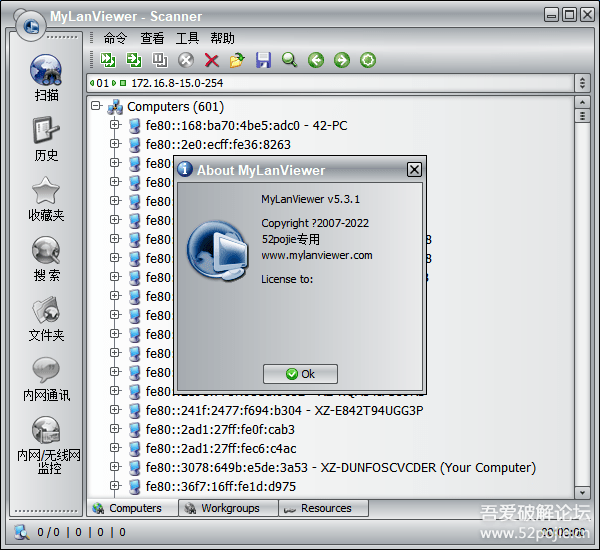
Task: Click the open folder toolbar icon
Action: click(x=237, y=60)
